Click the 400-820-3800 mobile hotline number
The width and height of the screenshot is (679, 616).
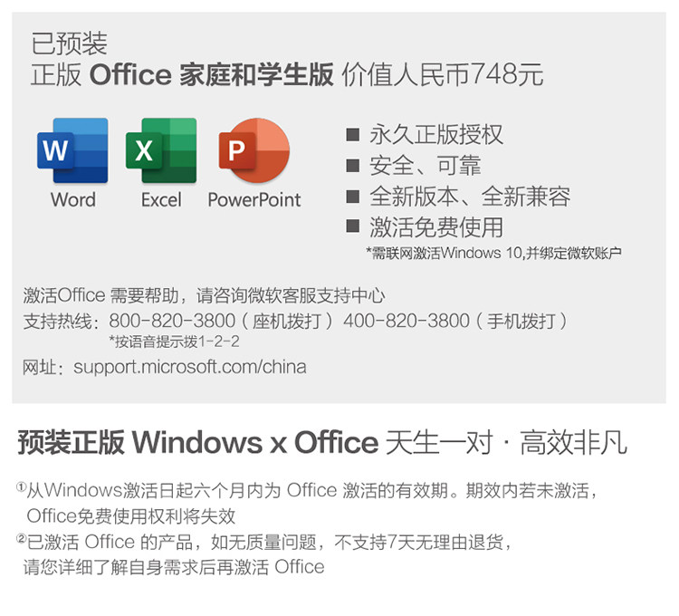(x=406, y=321)
